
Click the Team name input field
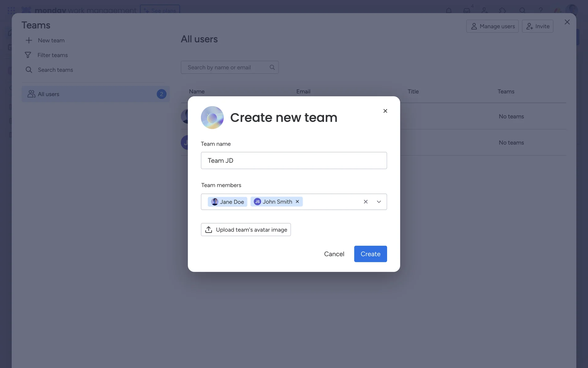(294, 160)
